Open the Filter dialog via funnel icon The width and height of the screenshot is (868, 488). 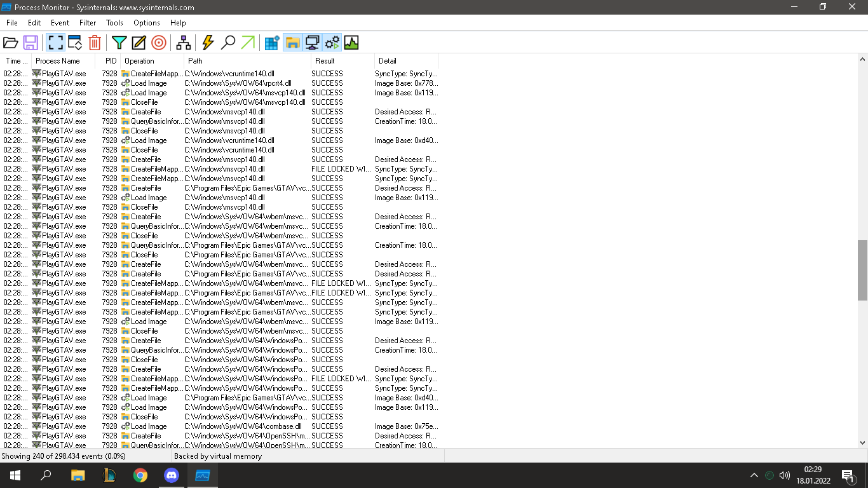click(x=119, y=43)
